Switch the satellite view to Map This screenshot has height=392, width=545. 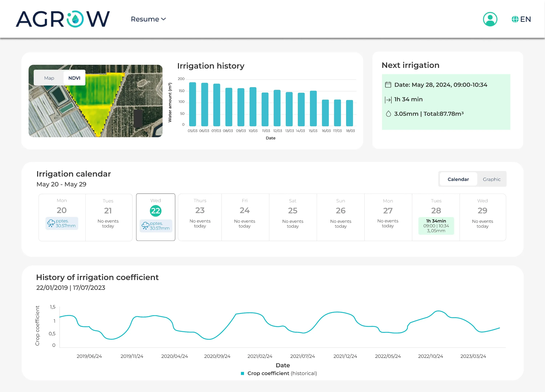[49, 78]
